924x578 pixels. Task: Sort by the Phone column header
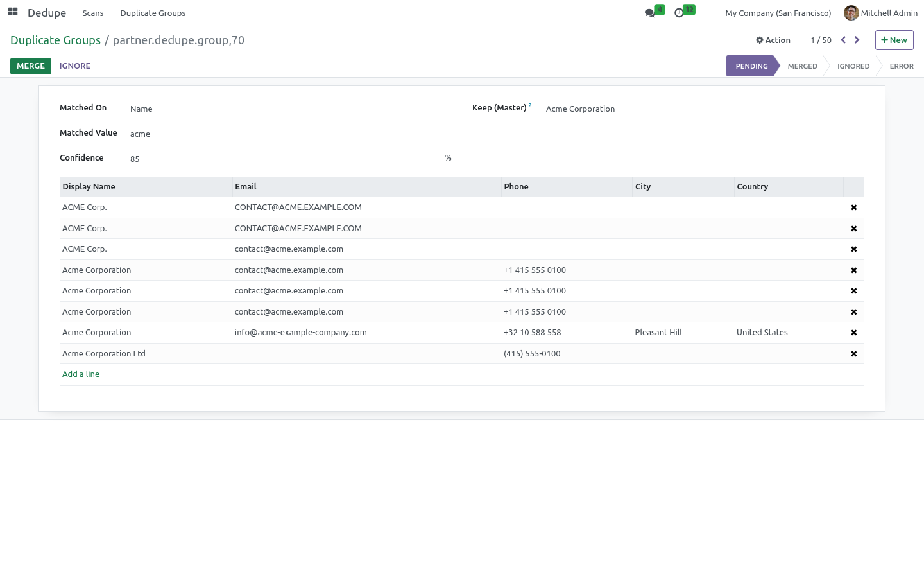(x=567, y=187)
